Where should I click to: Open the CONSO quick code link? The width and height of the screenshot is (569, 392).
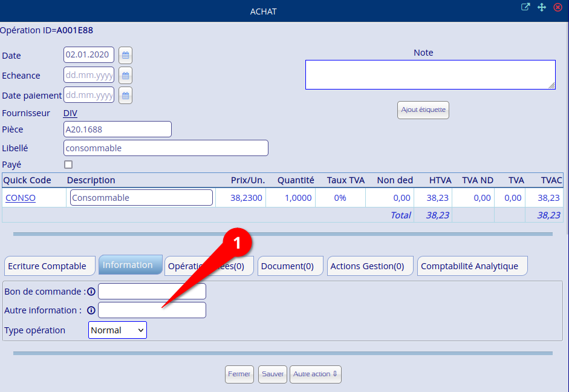click(21, 198)
